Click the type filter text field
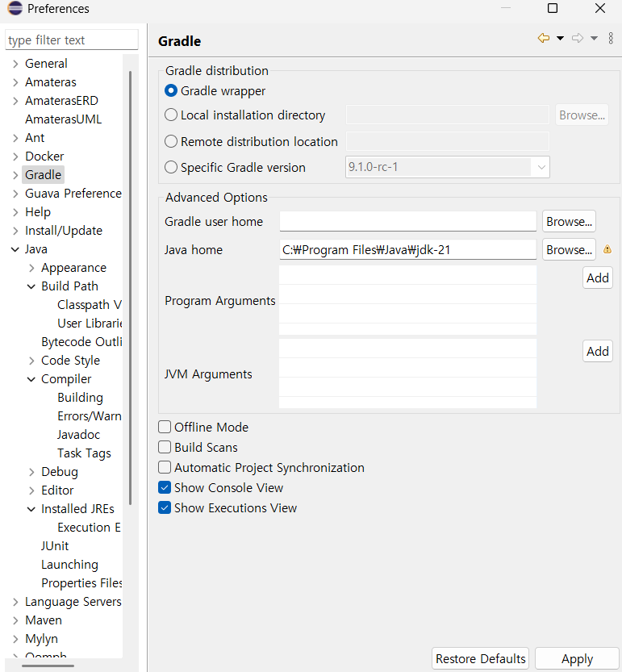This screenshot has width=622, height=672. point(72,40)
